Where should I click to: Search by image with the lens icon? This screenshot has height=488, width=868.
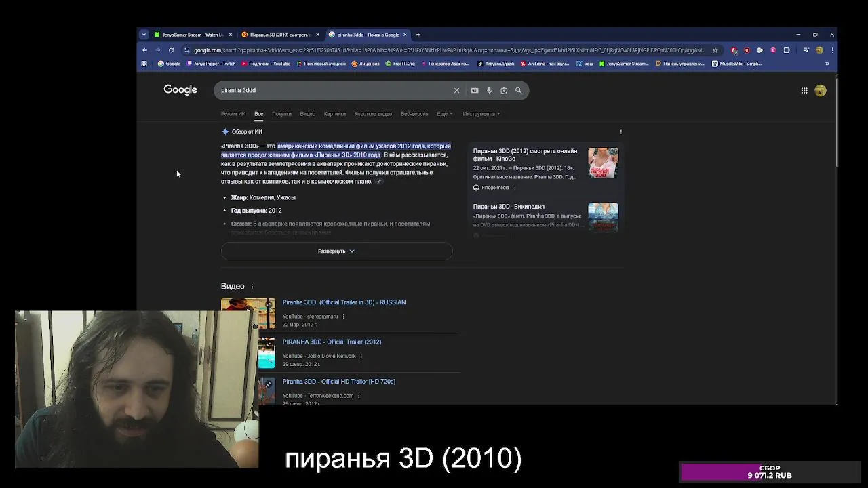click(504, 90)
